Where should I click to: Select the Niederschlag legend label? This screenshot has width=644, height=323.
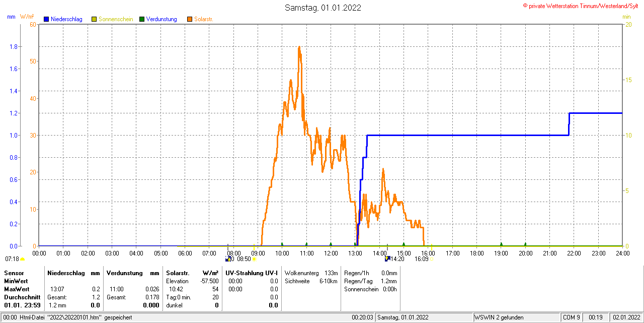pyautogui.click(x=66, y=19)
